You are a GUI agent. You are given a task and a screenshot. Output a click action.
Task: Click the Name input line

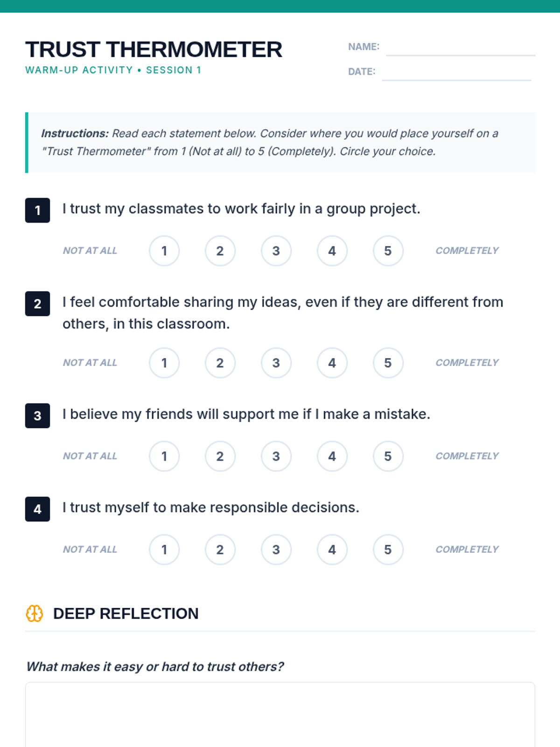pos(460,49)
